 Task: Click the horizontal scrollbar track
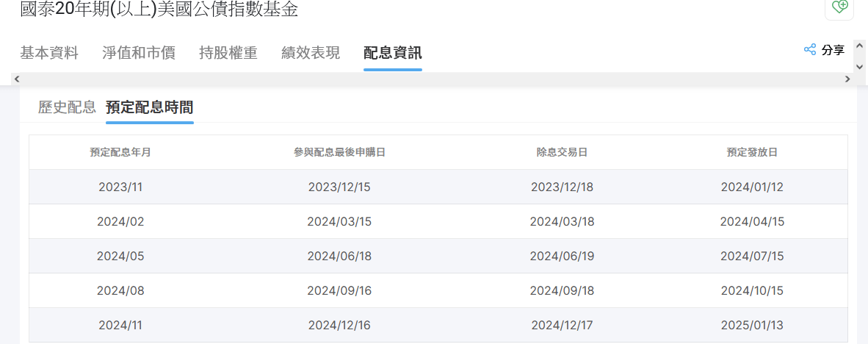pos(433,79)
